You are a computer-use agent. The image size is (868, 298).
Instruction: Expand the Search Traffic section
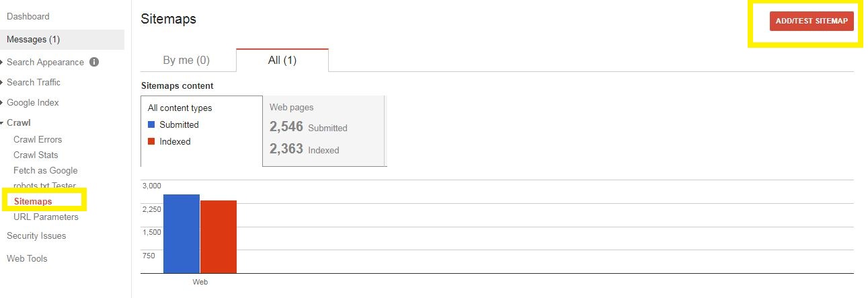click(34, 82)
